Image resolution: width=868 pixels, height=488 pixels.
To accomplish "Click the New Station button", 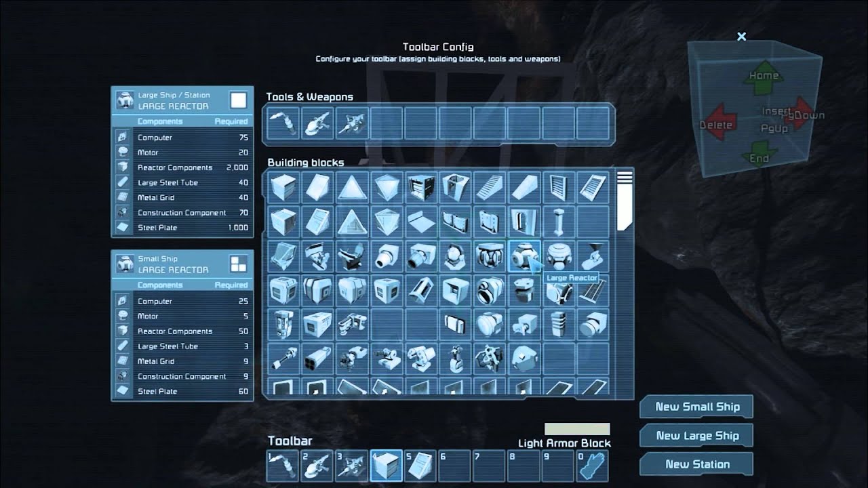I will pyautogui.click(x=696, y=464).
